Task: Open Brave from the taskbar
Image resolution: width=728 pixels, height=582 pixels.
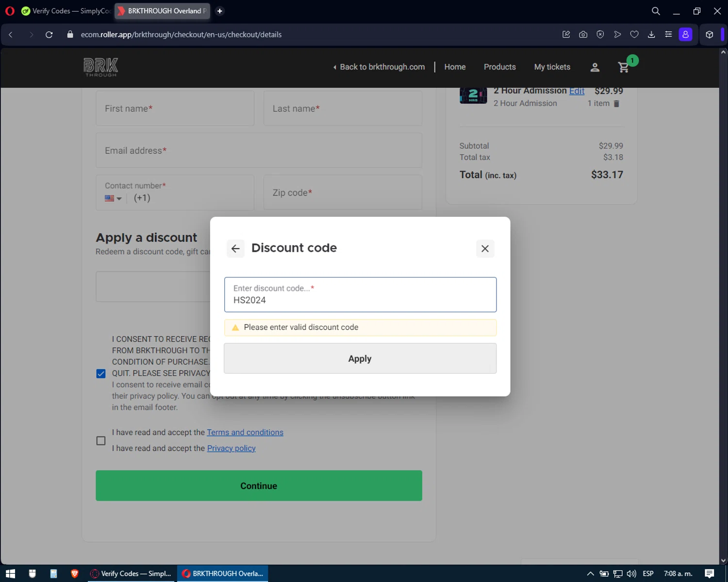Action: [75, 574]
